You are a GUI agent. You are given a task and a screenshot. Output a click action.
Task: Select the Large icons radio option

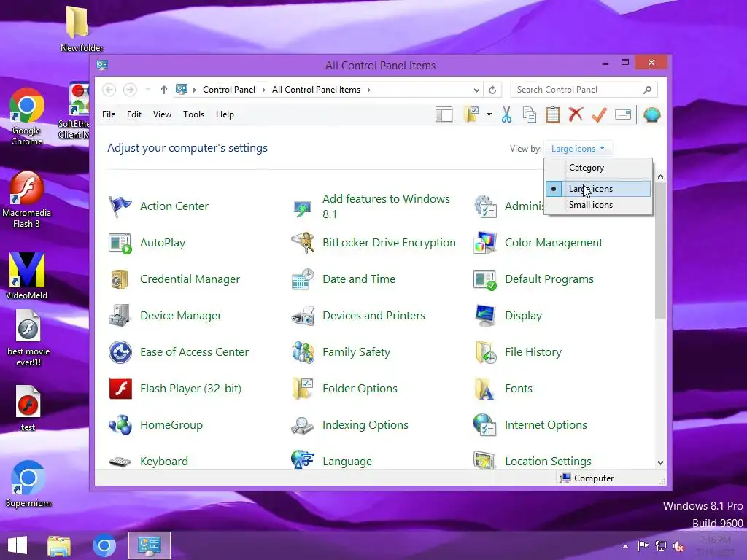tap(598, 189)
